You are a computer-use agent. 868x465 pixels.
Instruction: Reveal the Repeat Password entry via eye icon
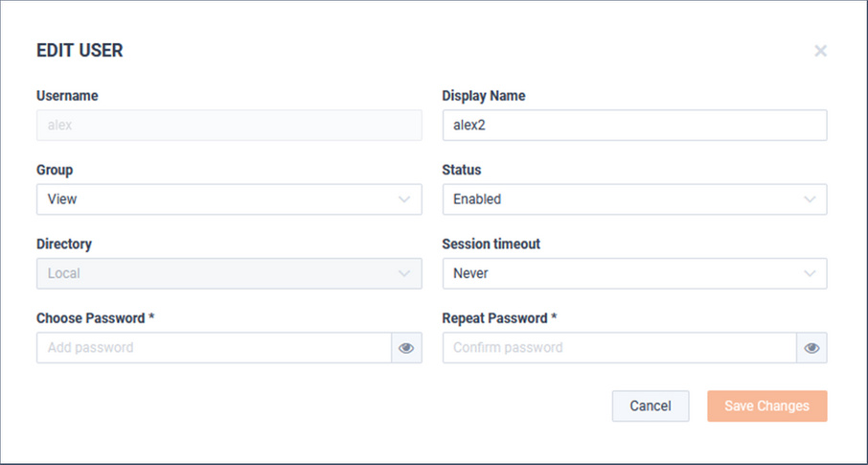pyautogui.click(x=811, y=348)
